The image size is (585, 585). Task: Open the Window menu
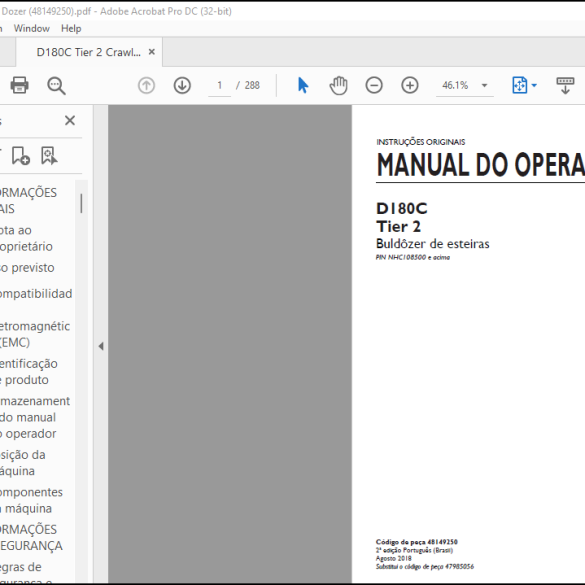click(x=32, y=28)
